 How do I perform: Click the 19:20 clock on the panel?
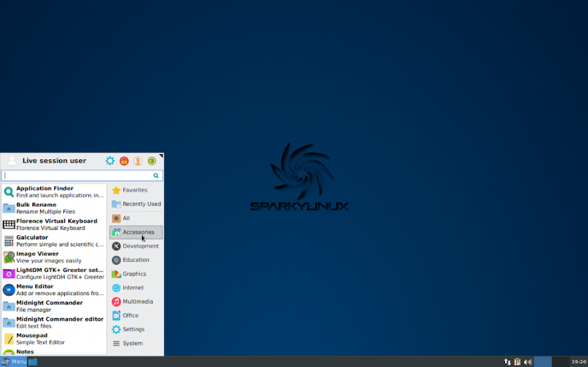coord(579,362)
